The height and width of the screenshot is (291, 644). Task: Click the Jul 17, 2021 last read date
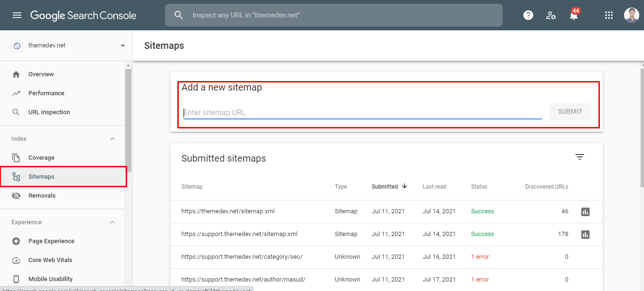[439, 280]
